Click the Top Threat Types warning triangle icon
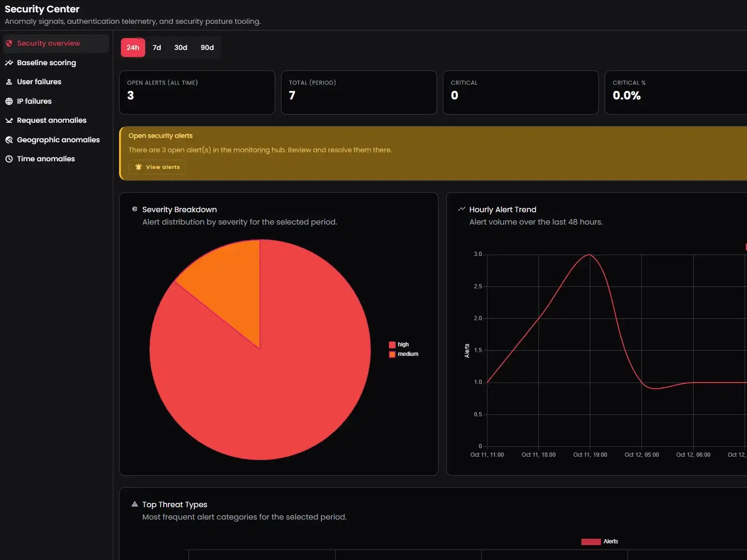747x560 pixels. [135, 504]
